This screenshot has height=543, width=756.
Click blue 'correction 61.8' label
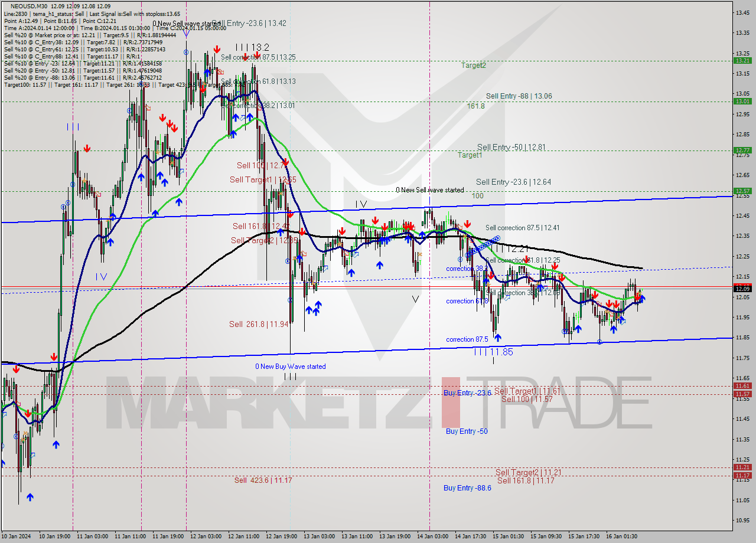[x=467, y=301]
